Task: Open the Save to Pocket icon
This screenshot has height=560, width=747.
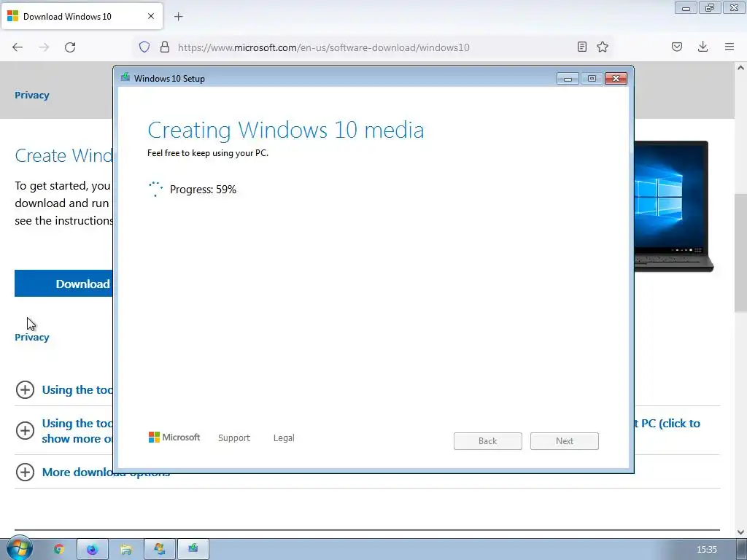Action: click(x=677, y=47)
